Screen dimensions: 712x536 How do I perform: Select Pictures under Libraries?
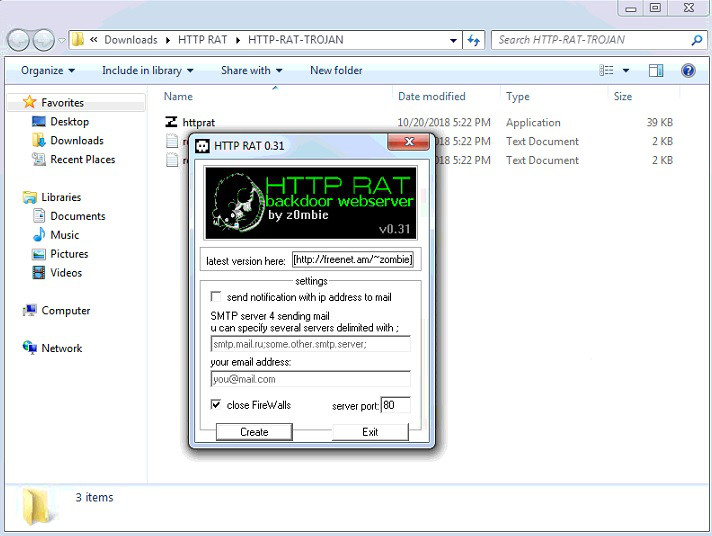[x=69, y=254]
